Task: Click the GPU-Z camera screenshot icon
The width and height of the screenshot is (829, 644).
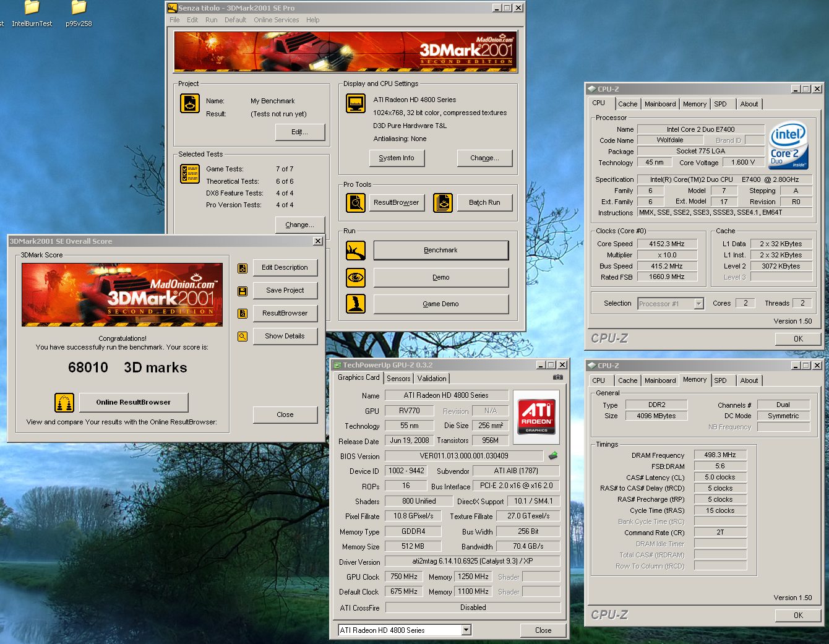Action: point(558,377)
